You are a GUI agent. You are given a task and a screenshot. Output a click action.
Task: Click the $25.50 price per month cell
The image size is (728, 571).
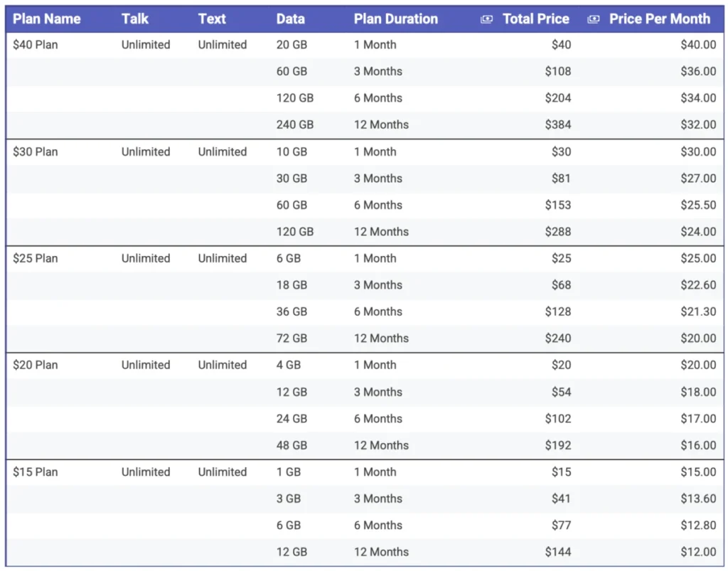coord(698,206)
